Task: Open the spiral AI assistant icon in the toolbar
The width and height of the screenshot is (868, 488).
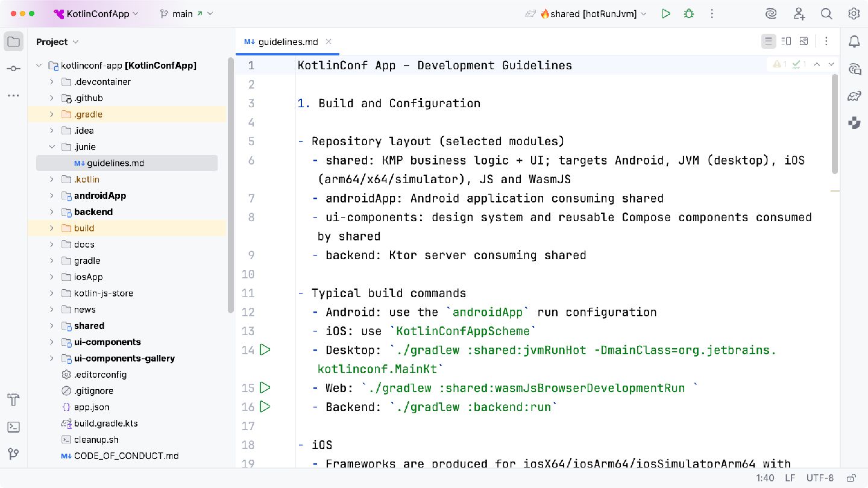Action: click(771, 13)
